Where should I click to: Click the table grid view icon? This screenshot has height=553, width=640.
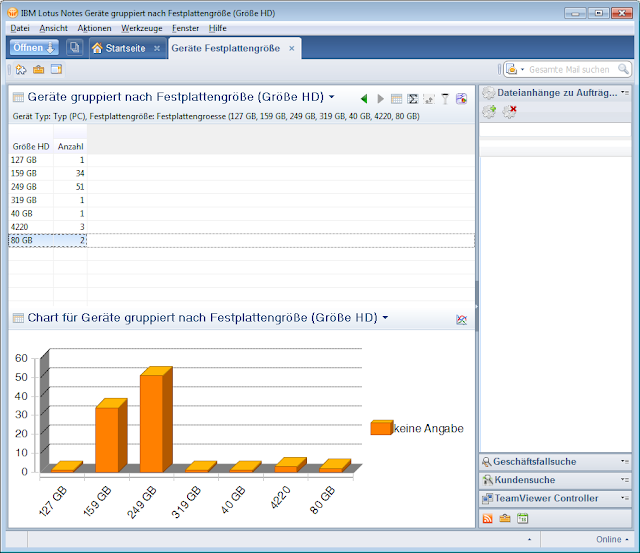[x=396, y=98]
